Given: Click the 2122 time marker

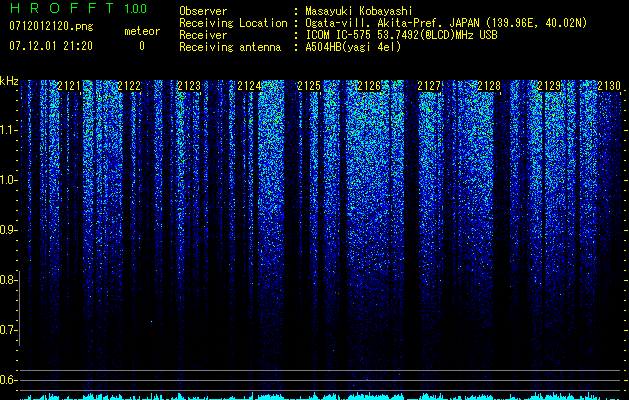Looking at the screenshot, I should tap(129, 86).
